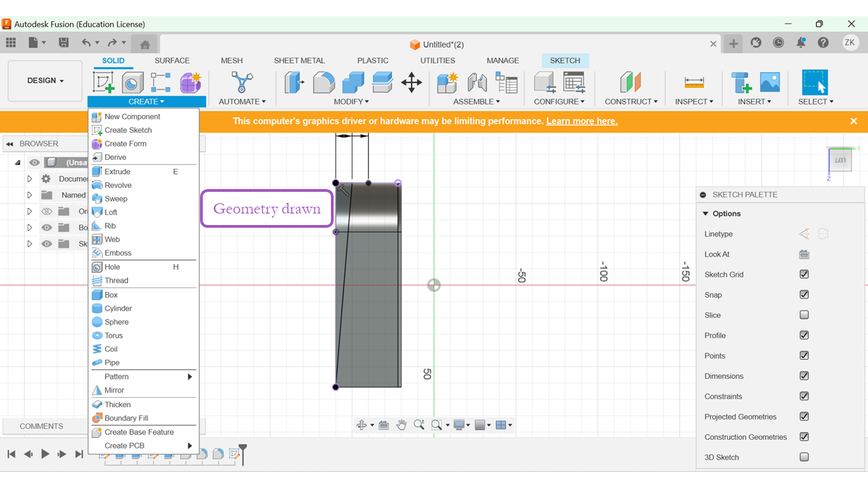This screenshot has width=868, height=488.
Task: Open the ASSEMBLE dropdown menu
Action: (x=477, y=102)
